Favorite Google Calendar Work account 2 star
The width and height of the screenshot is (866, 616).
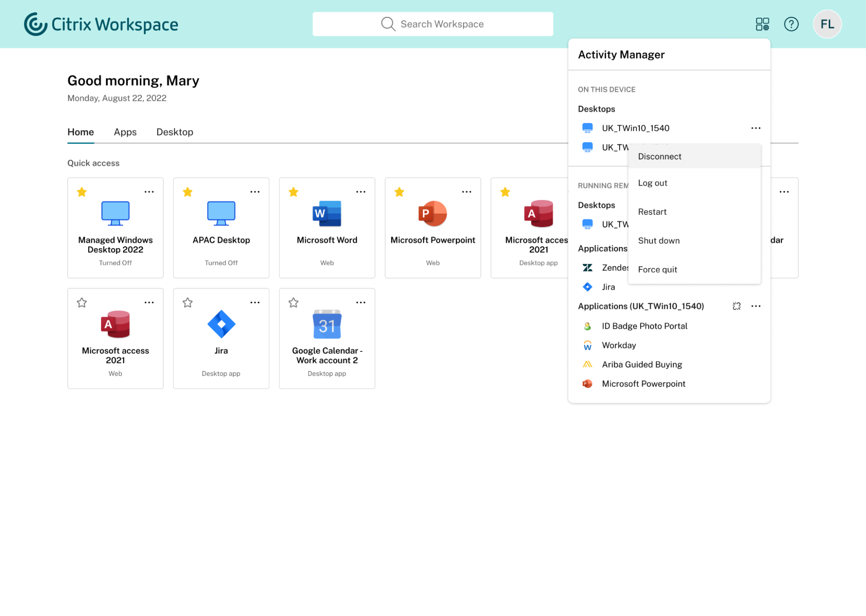click(294, 303)
